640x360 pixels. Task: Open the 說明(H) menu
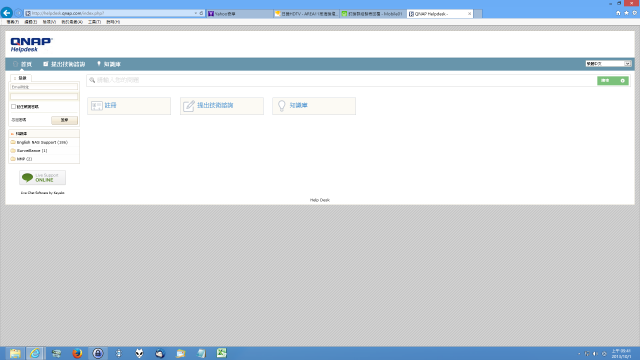[x=113, y=22]
